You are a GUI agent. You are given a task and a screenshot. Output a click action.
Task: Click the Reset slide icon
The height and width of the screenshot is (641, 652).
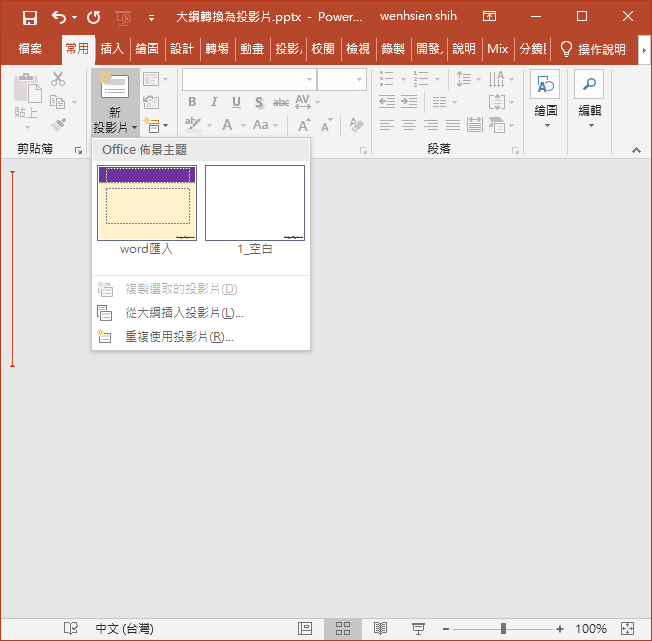point(151,102)
